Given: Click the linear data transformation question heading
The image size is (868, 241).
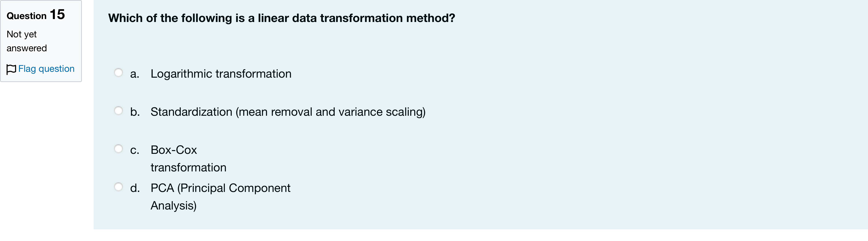Looking at the screenshot, I should 281,18.
